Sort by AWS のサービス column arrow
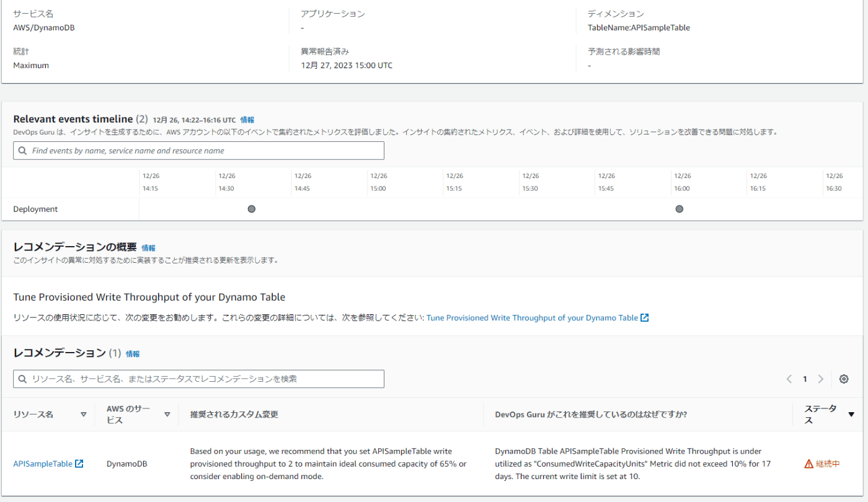The image size is (868, 502). (x=167, y=415)
